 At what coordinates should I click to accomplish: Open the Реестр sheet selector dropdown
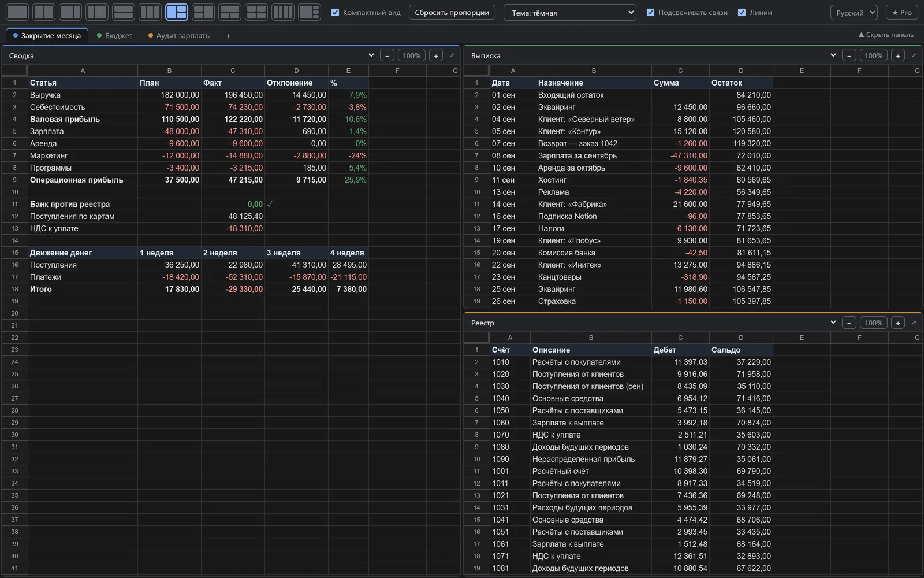(x=833, y=323)
